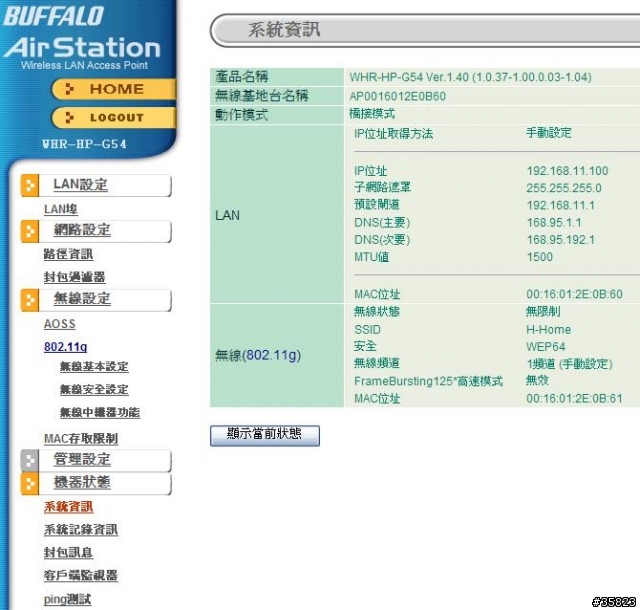The height and width of the screenshot is (610, 640).
Task: Click the LOGOUT button
Action: click(114, 118)
